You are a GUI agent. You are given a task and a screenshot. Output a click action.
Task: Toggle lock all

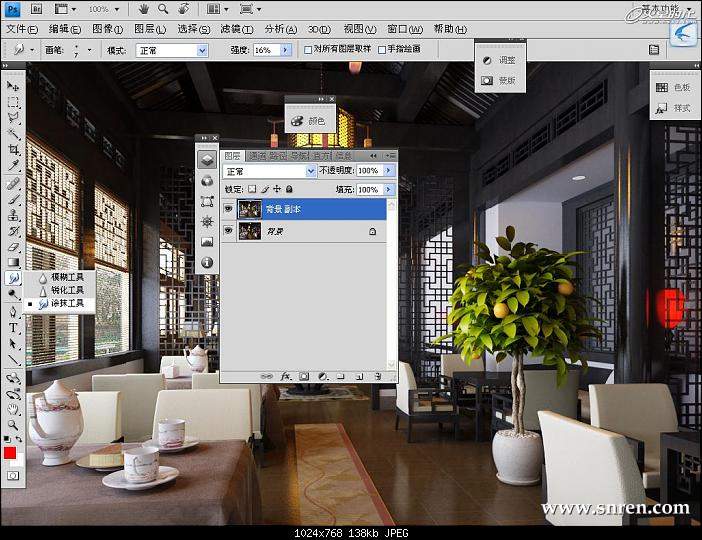click(289, 189)
